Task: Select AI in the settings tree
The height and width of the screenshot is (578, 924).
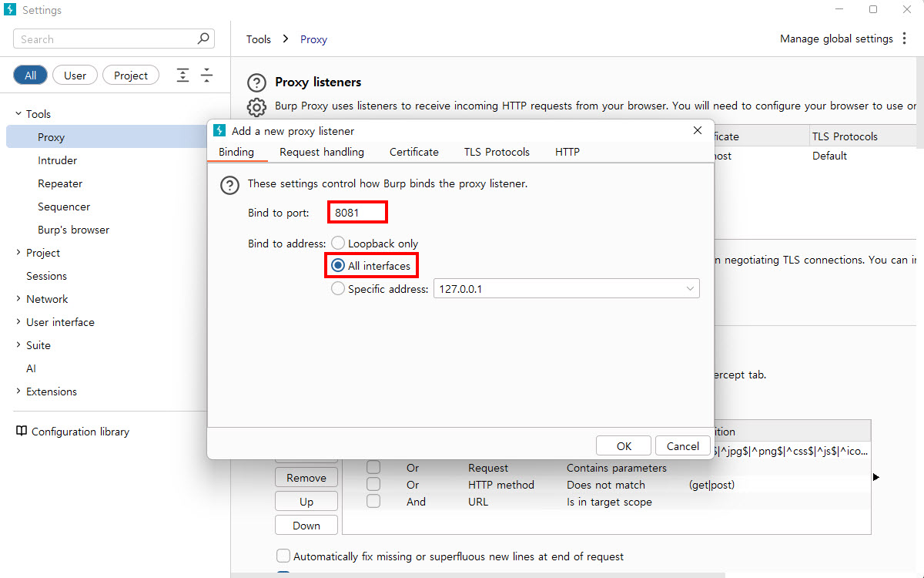Action: coord(31,368)
